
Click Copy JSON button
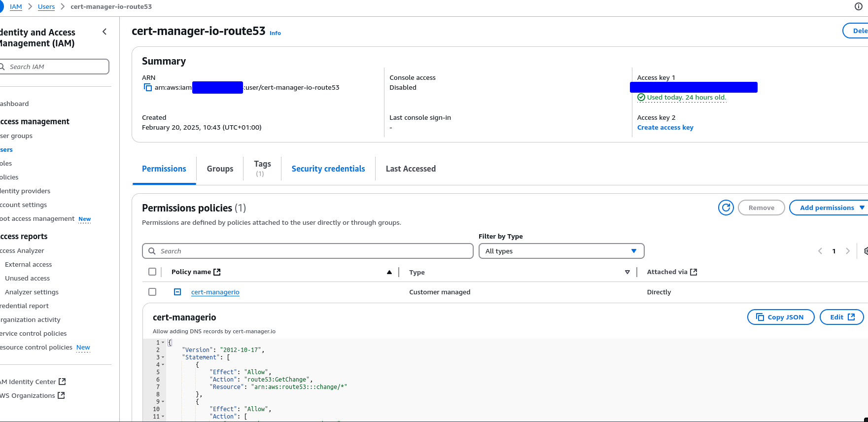(x=781, y=317)
